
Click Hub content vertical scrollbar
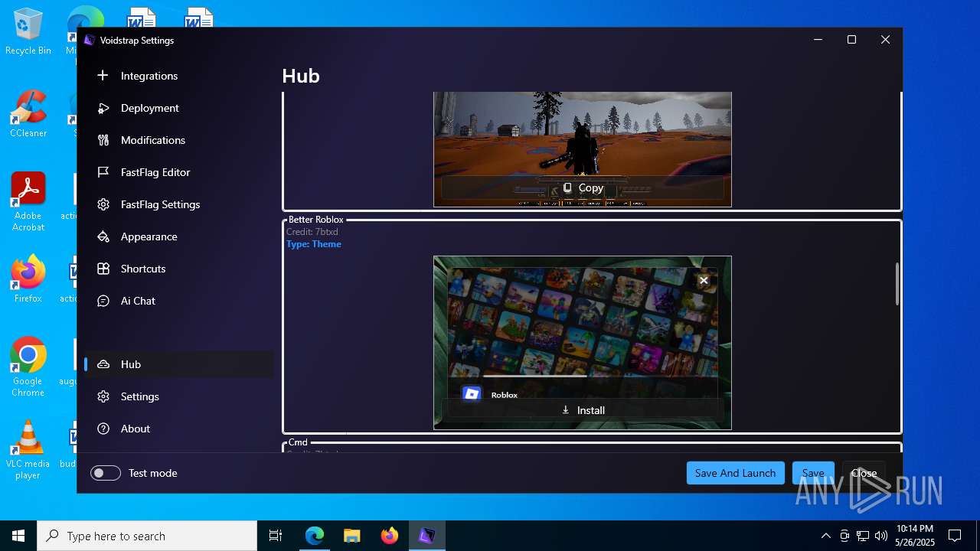(x=897, y=285)
